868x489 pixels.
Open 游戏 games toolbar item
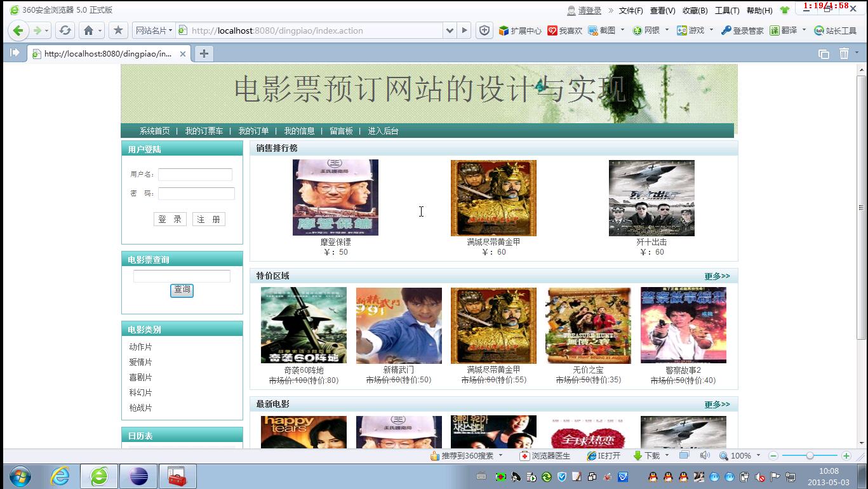coord(691,30)
